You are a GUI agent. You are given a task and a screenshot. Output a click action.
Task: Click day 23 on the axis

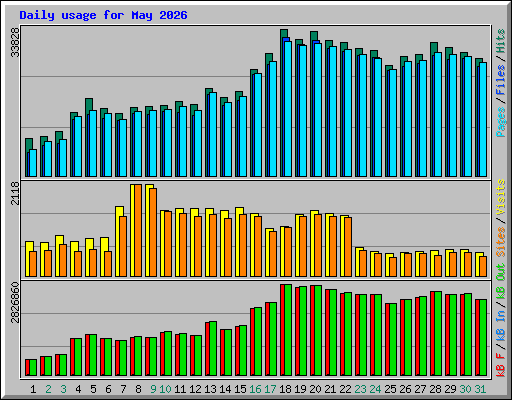[x=360, y=389]
